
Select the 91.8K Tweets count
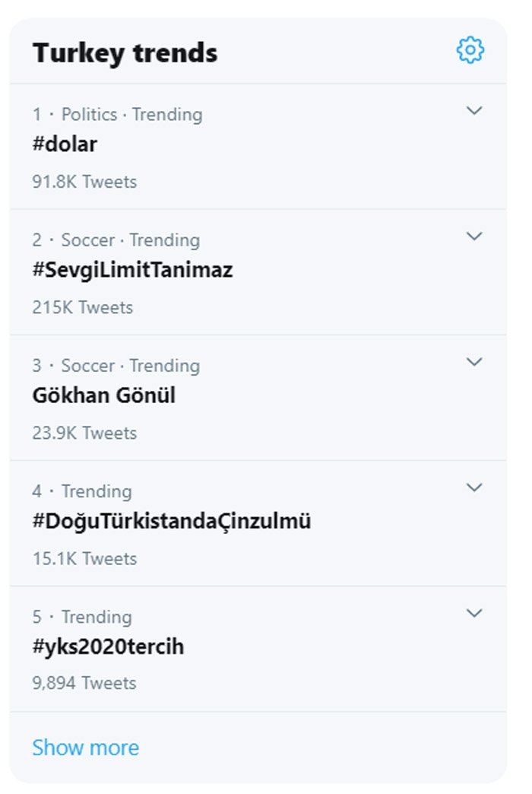(x=84, y=182)
